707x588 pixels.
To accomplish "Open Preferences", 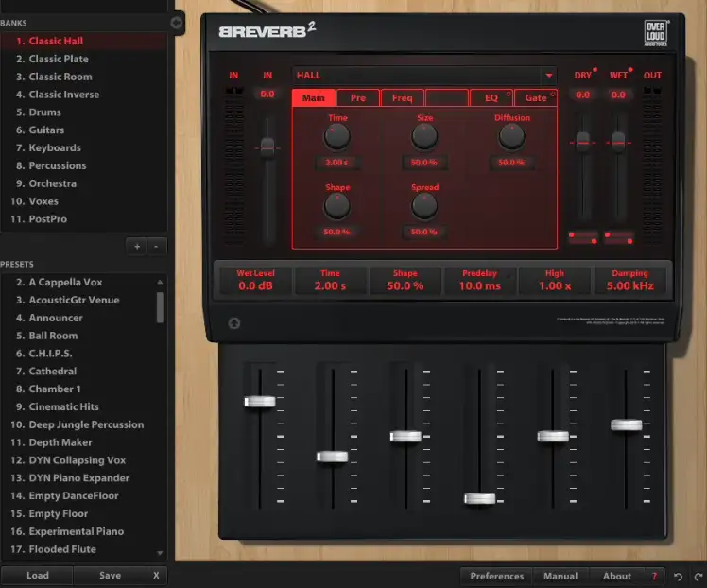I will [x=496, y=576].
